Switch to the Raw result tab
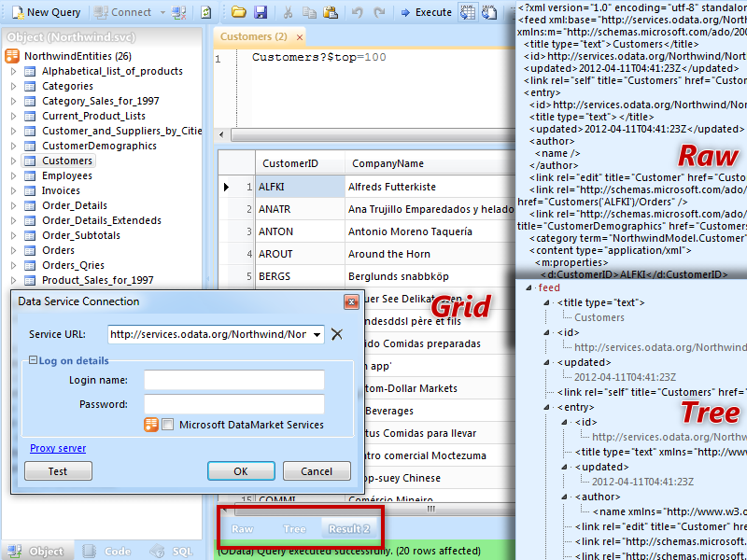747x560 pixels. coord(243,529)
